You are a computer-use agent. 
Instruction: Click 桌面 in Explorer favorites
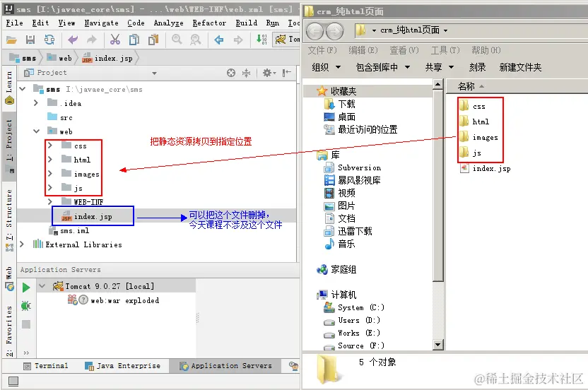pyautogui.click(x=346, y=117)
